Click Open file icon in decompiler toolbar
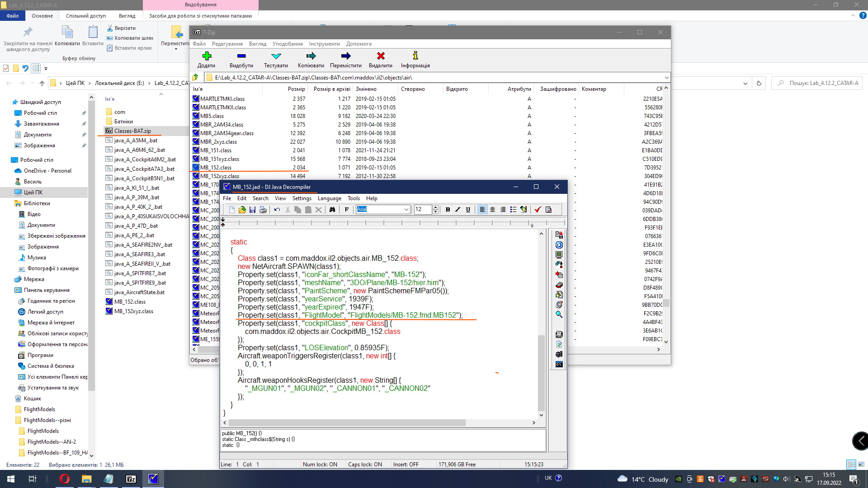The height and width of the screenshot is (488, 868). click(242, 210)
